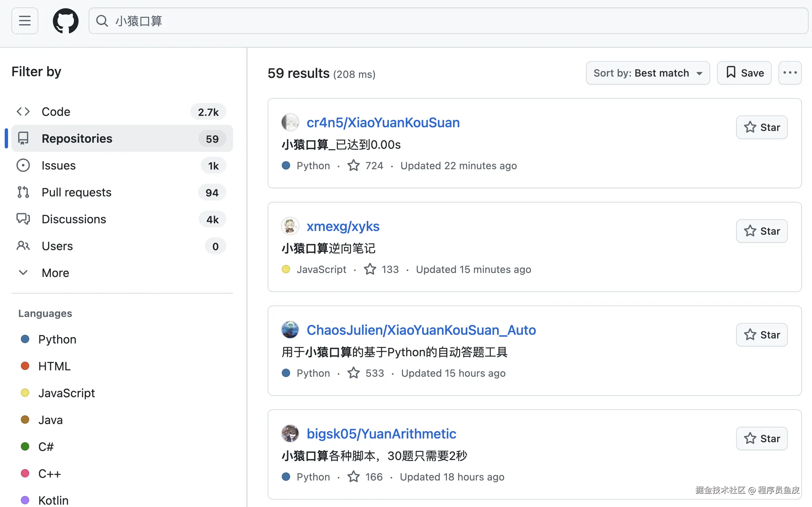Click the GitHub Octocat logo

[65, 21]
